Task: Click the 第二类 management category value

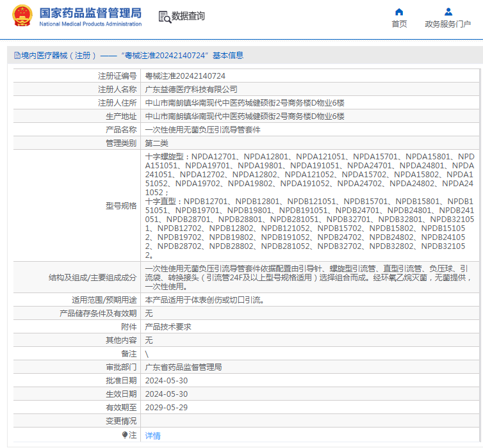Action: coord(156,143)
